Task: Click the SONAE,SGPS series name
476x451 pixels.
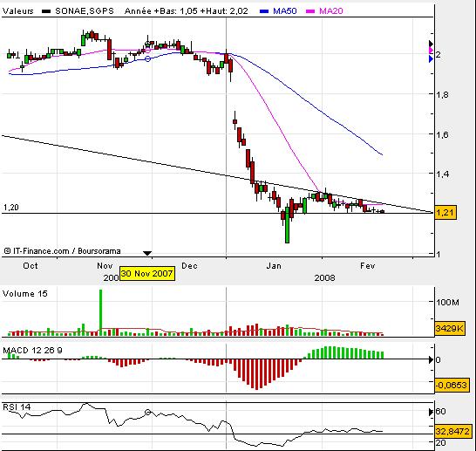Action: click(85, 11)
